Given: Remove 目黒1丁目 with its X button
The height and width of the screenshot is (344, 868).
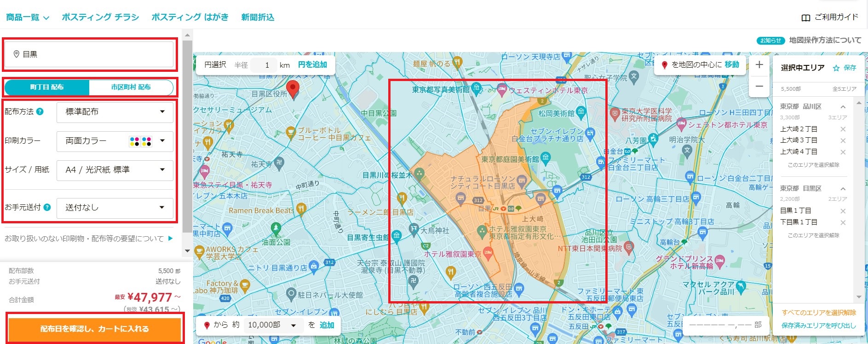Looking at the screenshot, I should tap(843, 211).
